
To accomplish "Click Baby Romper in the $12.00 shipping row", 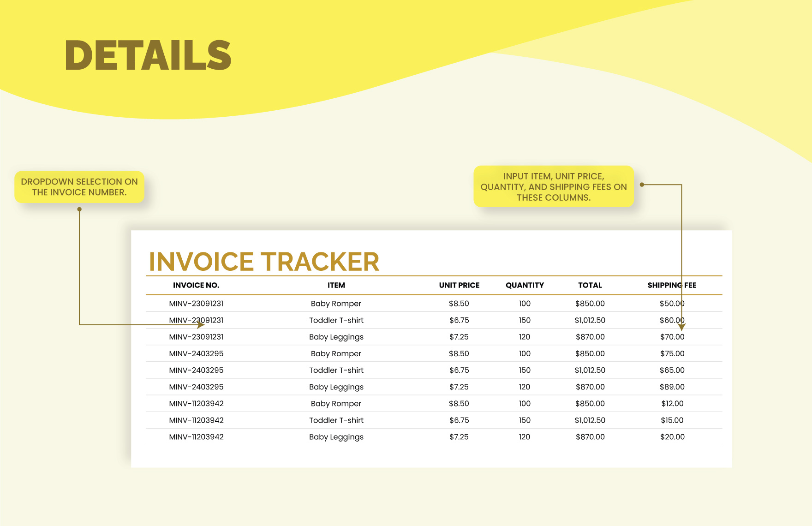I will click(336, 403).
